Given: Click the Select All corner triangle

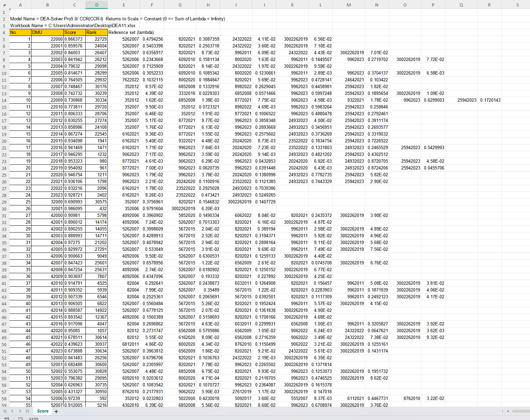Looking at the screenshot, I should tap(5, 5).
